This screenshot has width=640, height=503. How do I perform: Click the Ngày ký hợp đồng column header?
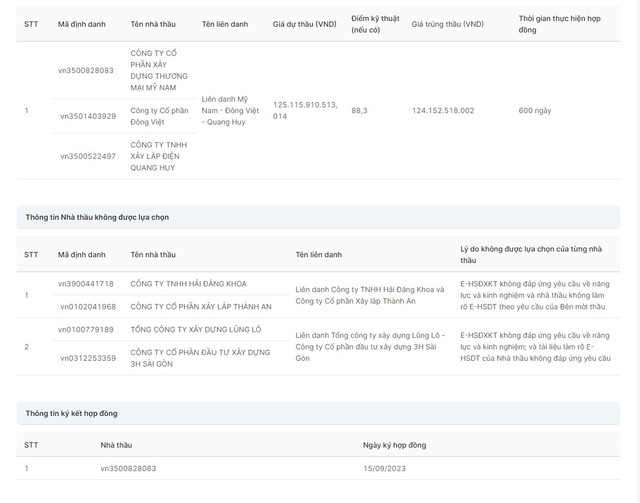[395, 444]
